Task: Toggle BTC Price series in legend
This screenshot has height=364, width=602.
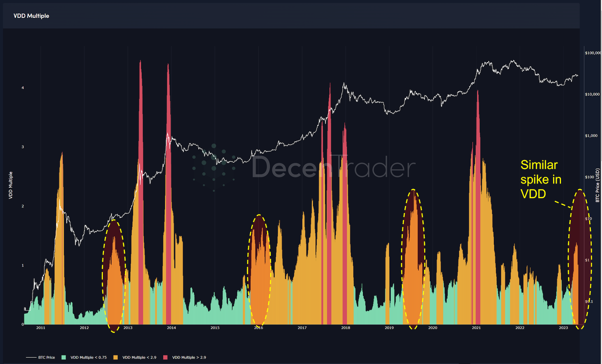Action: click(46, 357)
